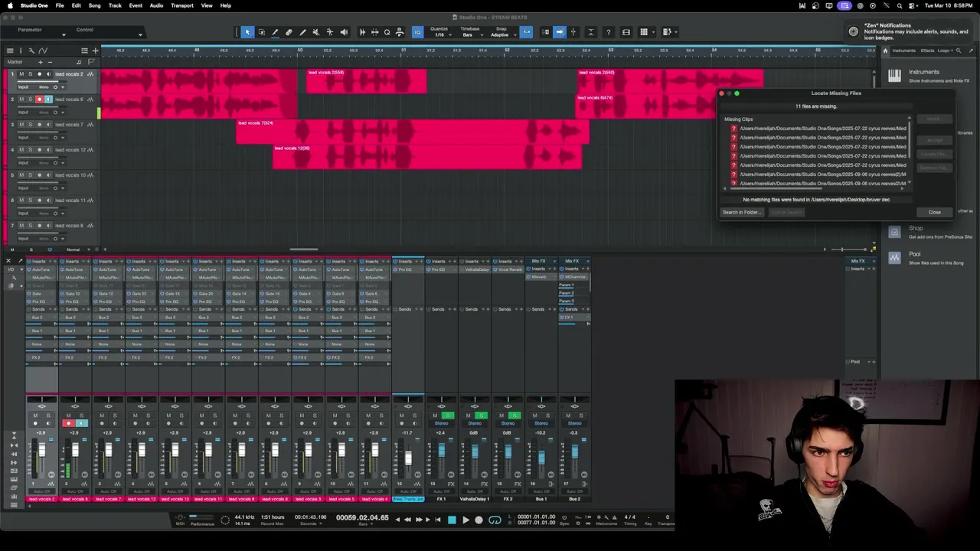Select the lead vocals 2(558) audio clip
The image size is (980, 551).
coord(366,81)
